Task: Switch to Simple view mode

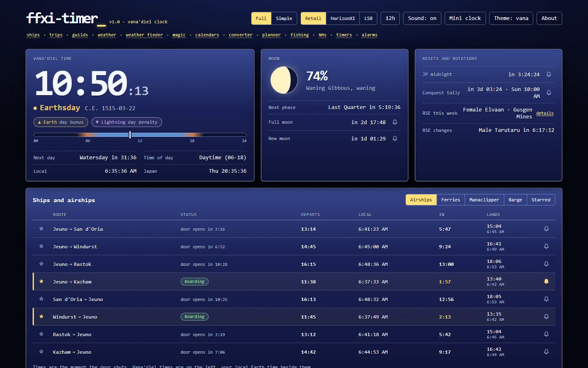Action: coord(284,18)
